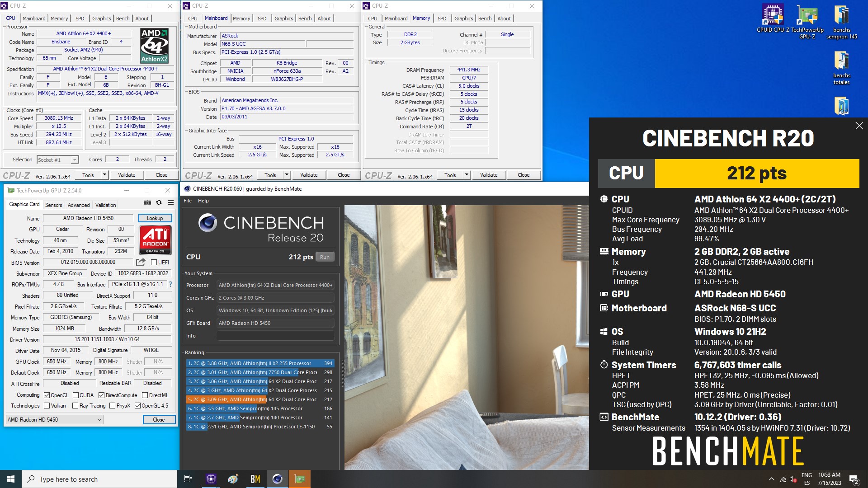Open benchs sempron 145 folder icon
Screen dimensions: 868x488
pos(841,22)
